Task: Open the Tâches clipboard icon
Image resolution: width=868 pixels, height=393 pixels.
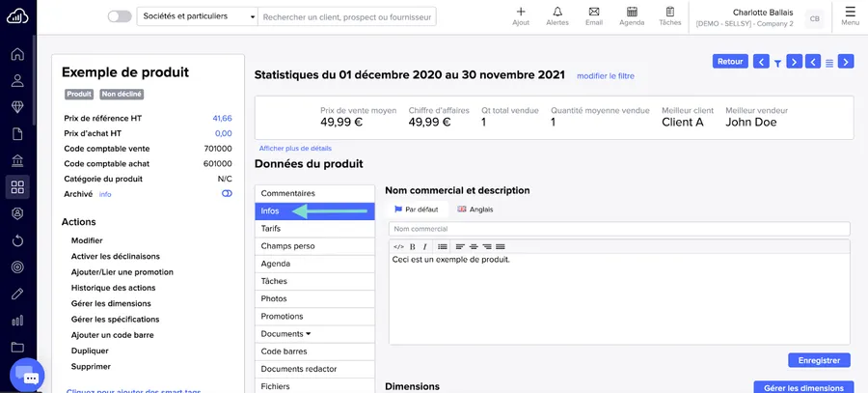Action: click(669, 13)
